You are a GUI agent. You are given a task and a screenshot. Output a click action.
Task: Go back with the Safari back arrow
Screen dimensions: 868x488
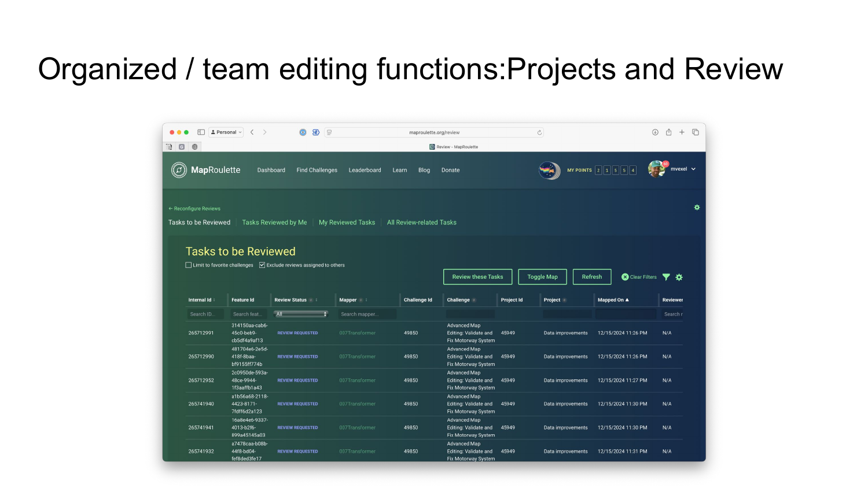[x=252, y=132]
